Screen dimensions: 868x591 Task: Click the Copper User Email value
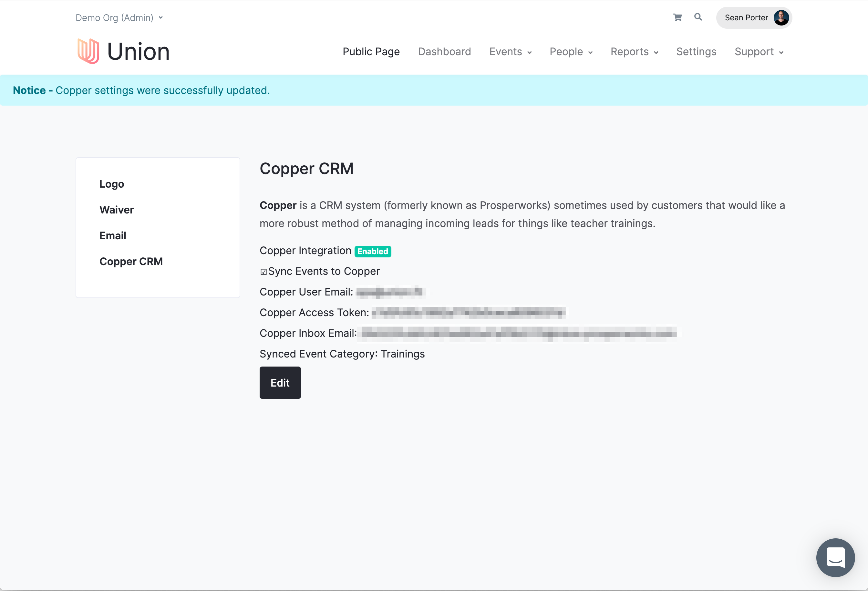pyautogui.click(x=390, y=292)
